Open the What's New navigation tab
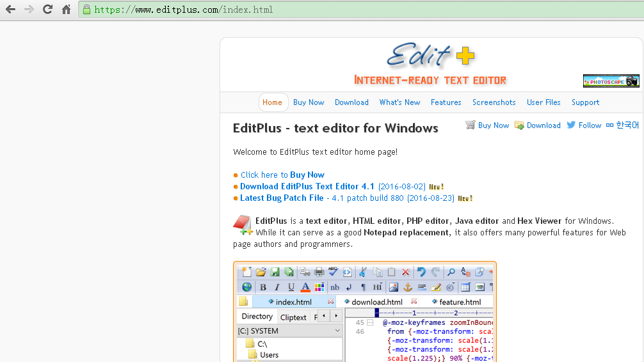The width and height of the screenshot is (644, 362). (x=399, y=102)
